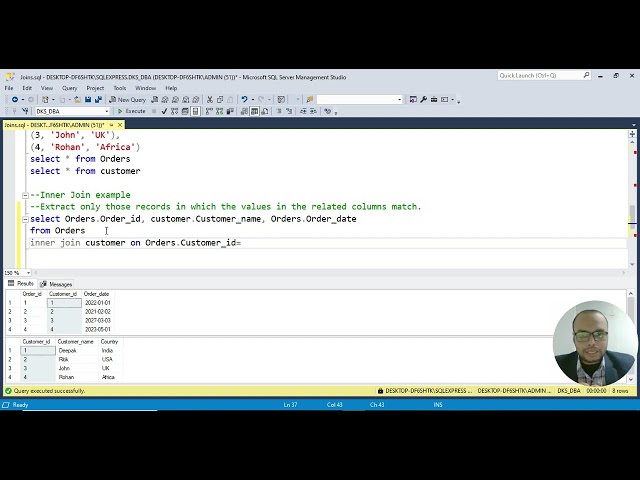Click the Cut scissors icon
This screenshot has width=640, height=480.
click(x=209, y=100)
